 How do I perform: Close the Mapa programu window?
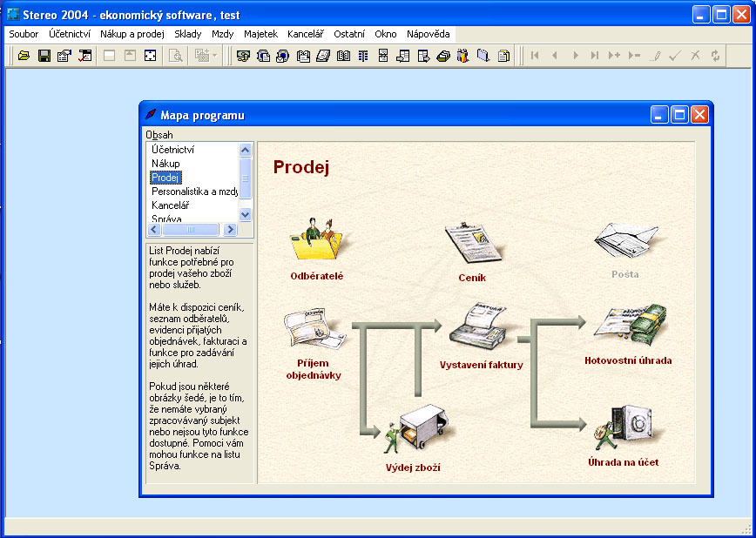699,115
